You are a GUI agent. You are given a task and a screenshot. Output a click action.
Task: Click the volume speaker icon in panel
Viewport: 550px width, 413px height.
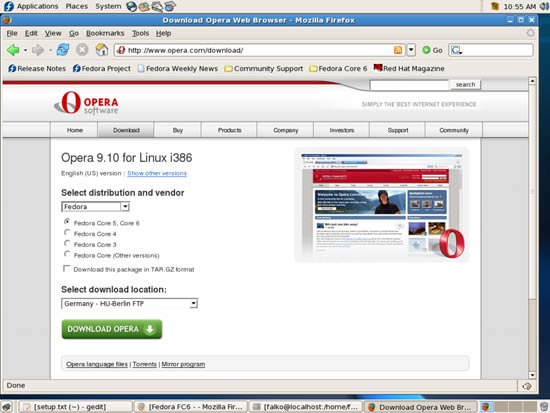[545, 6]
